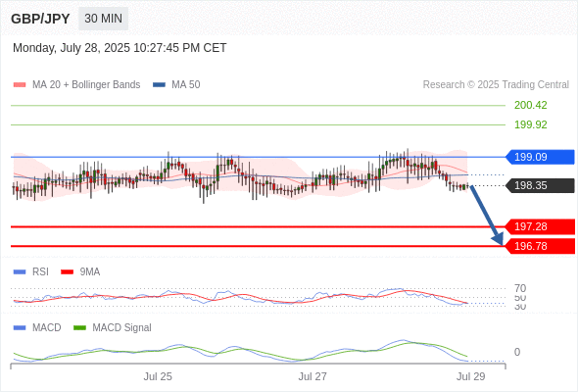Viewport: 578px width, 392px height.
Task: Click the 30 MIN timeframe badge
Action: (x=103, y=19)
